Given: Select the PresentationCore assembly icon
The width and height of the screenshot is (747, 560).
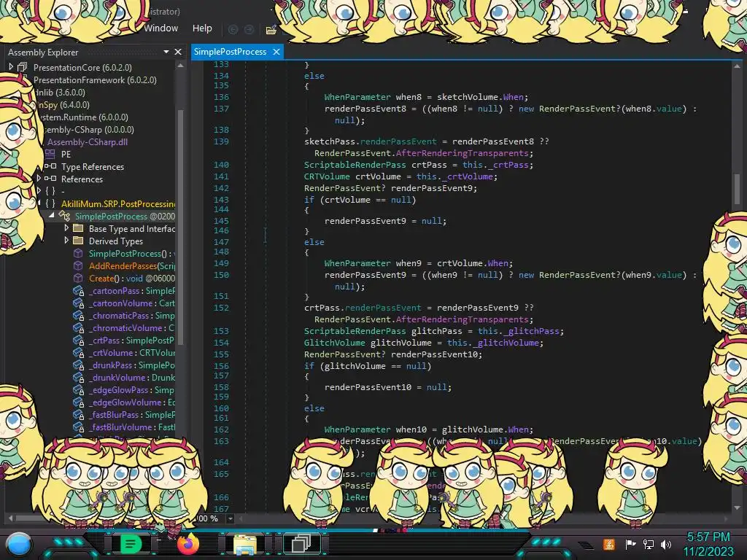Looking at the screenshot, I should click(23, 67).
